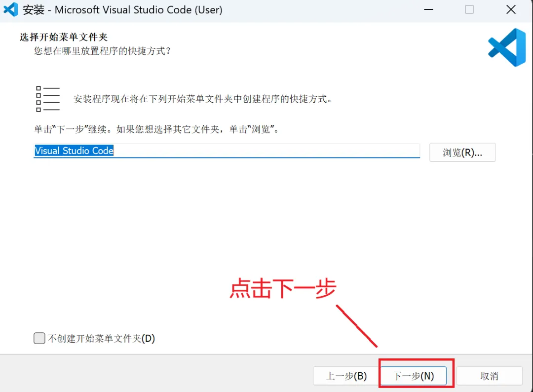Click the list icon beside installer description
The image size is (533, 392).
pos(47,99)
